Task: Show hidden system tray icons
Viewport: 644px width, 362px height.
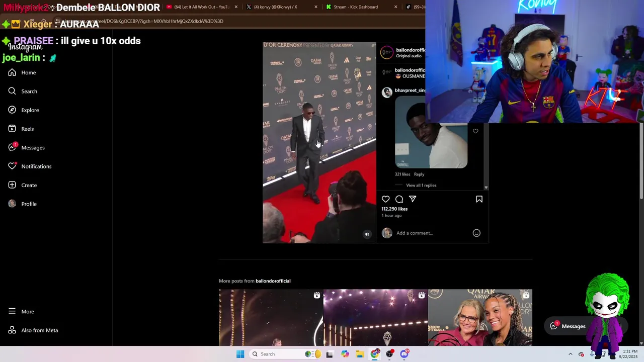Action: (570, 354)
